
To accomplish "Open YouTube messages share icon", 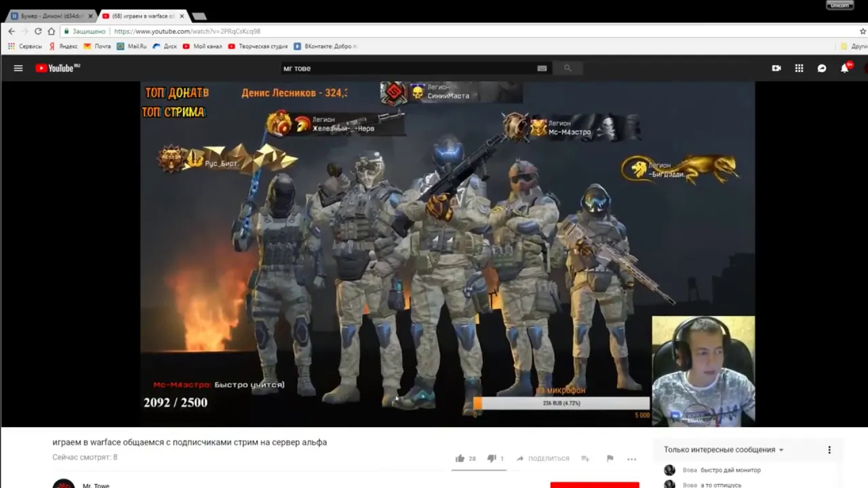I will [x=822, y=68].
